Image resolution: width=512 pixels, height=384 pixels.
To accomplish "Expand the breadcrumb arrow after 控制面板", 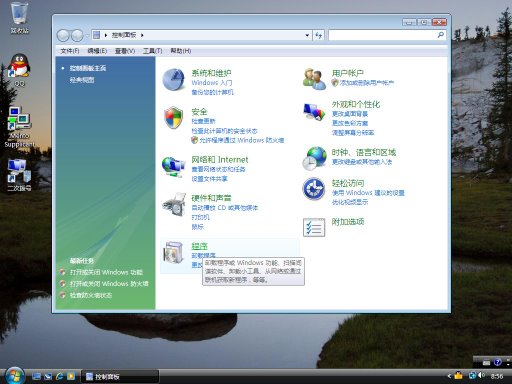I will [142, 35].
